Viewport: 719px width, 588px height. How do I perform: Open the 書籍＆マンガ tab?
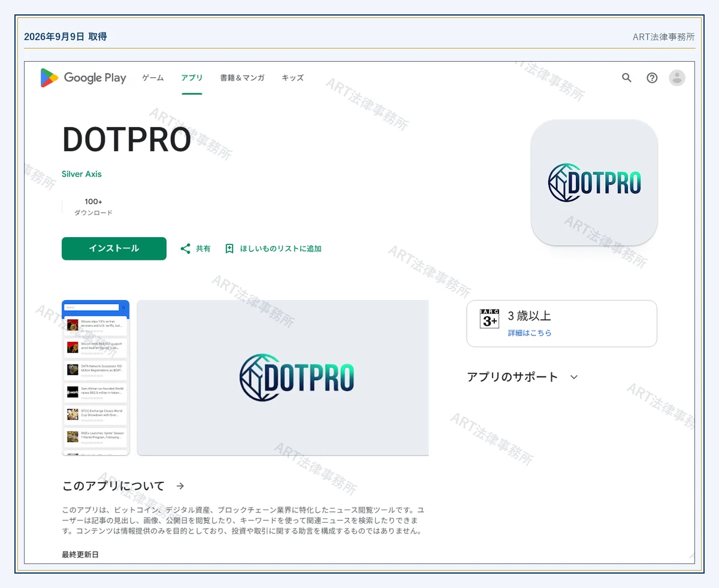click(242, 78)
